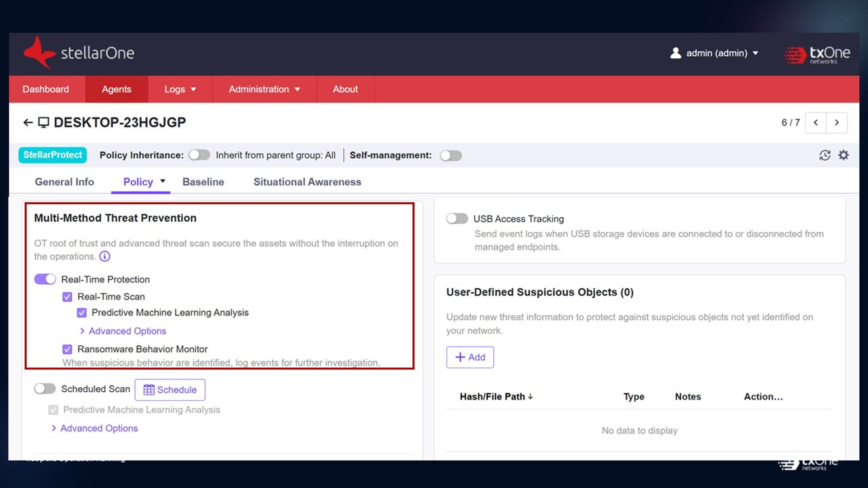868x488 pixels.
Task: Open the About menu
Action: coord(345,89)
